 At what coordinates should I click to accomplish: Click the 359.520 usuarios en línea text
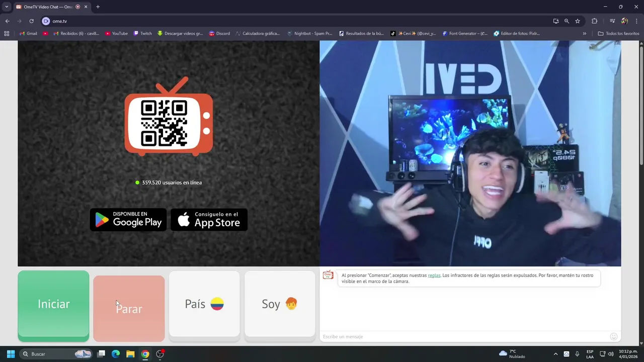tap(172, 183)
